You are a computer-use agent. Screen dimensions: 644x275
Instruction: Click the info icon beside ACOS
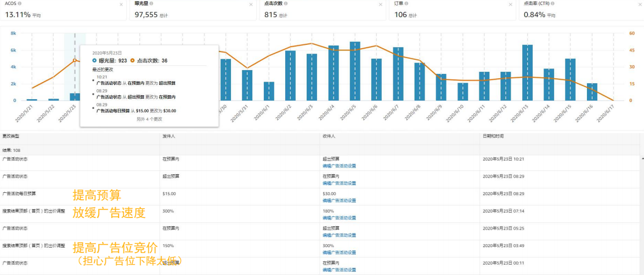tap(20, 4)
